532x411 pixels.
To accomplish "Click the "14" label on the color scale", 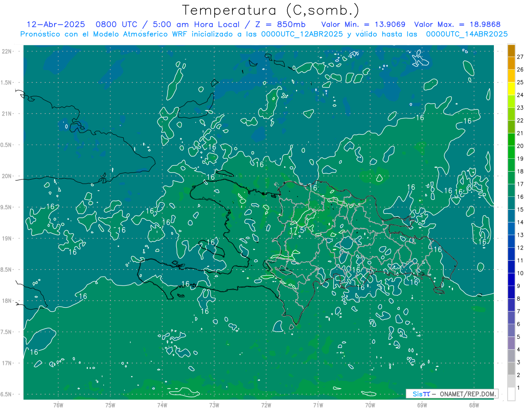I will click(520, 222).
